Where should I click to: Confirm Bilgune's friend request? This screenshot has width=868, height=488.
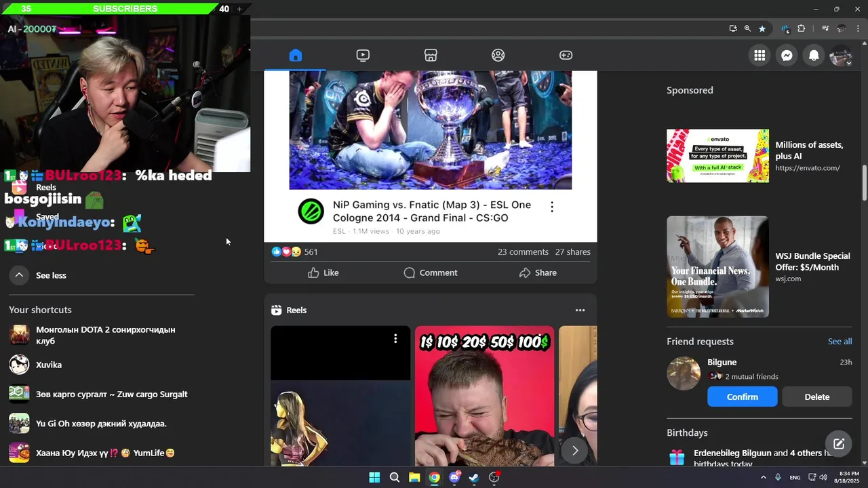point(743,396)
